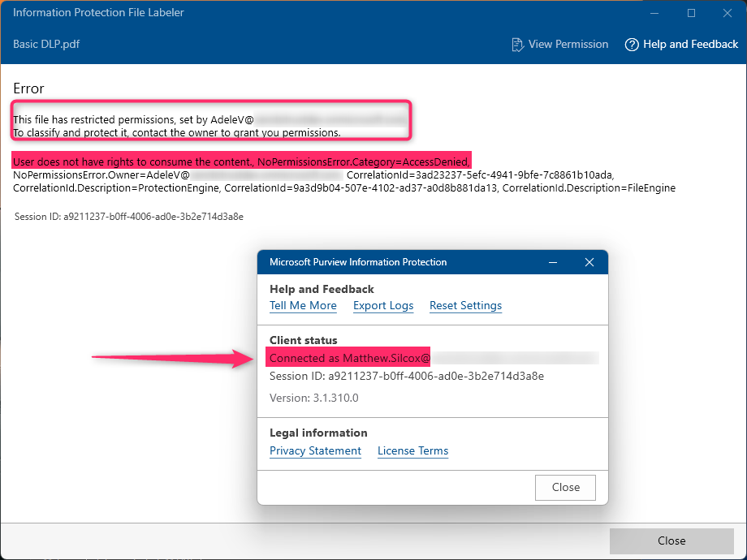Click the Client status heading
The height and width of the screenshot is (560, 747).
(304, 341)
